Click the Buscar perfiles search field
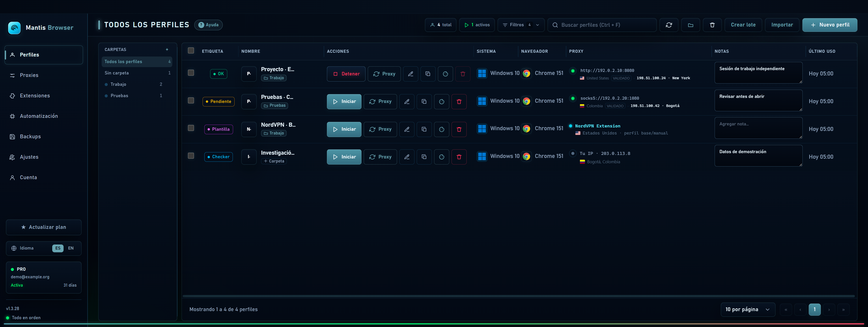The image size is (868, 327). point(602,25)
